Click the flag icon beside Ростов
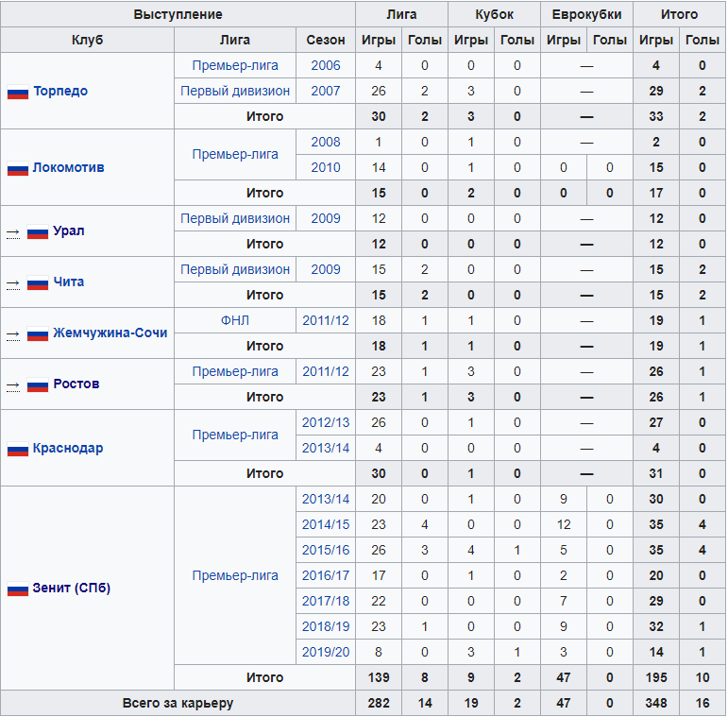Image resolution: width=728 pixels, height=717 pixels. (x=38, y=384)
